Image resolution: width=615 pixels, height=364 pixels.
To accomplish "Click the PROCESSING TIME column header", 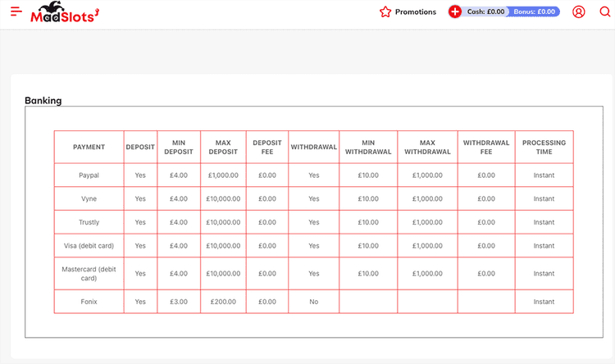I will (x=544, y=147).
